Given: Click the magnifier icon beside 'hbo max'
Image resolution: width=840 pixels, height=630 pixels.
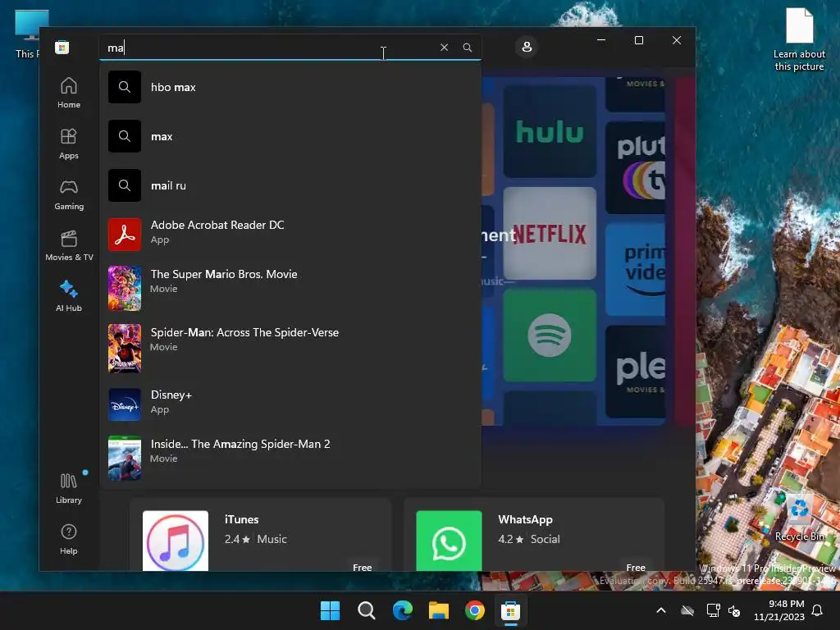Looking at the screenshot, I should pyautogui.click(x=125, y=87).
